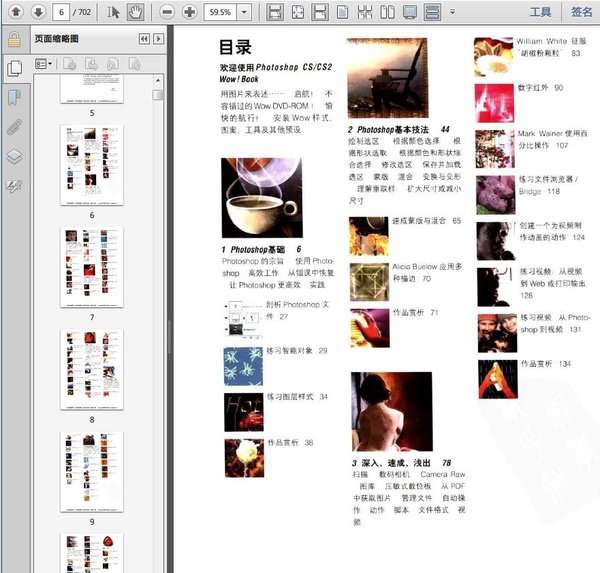Open the 签名 (Sign) pane
The image size is (600, 573).
point(582,12)
